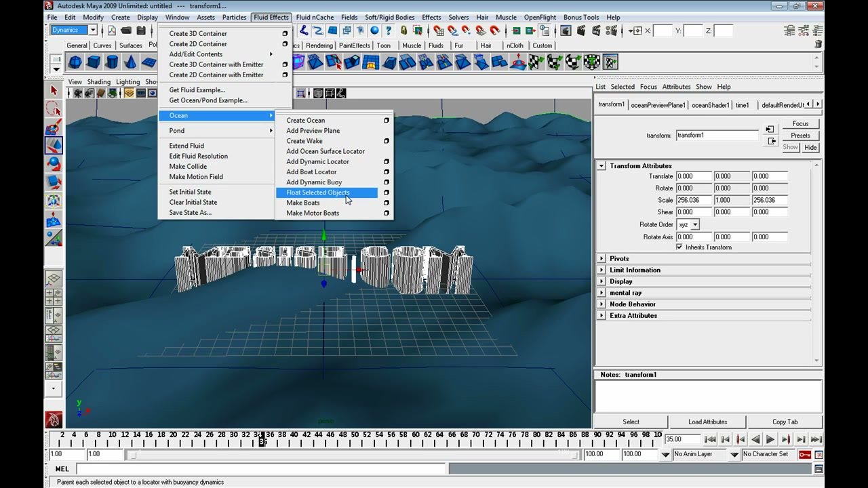
Task: Click the auto keyframe key icon
Action: [804, 454]
